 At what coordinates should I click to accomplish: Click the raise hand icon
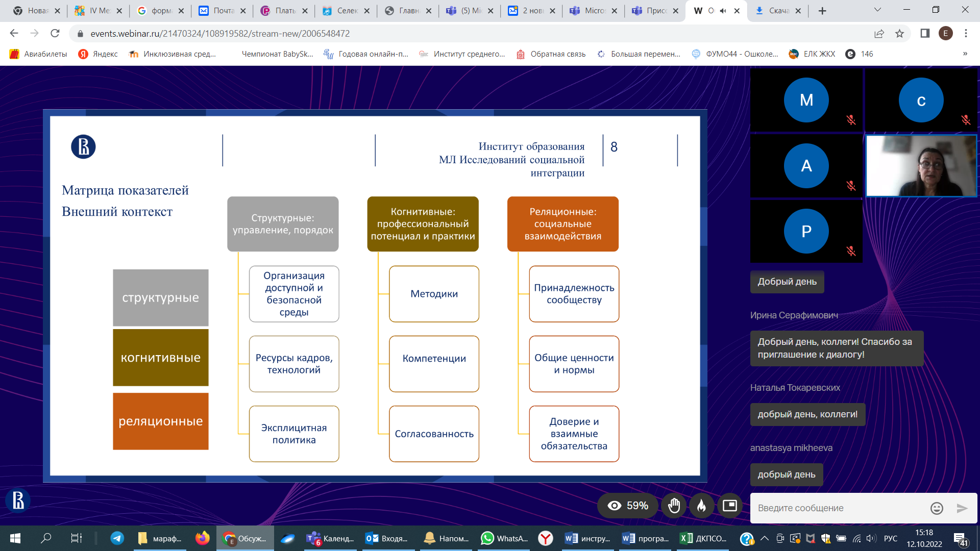[x=674, y=506]
